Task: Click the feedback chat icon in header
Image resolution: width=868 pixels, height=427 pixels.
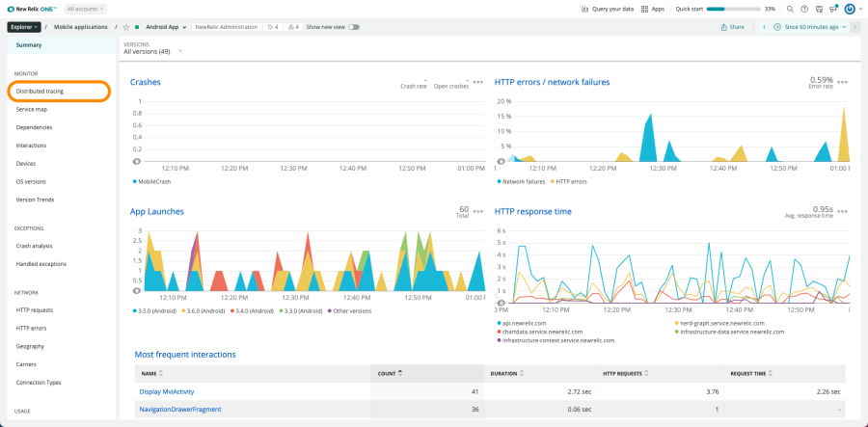Action: (819, 9)
